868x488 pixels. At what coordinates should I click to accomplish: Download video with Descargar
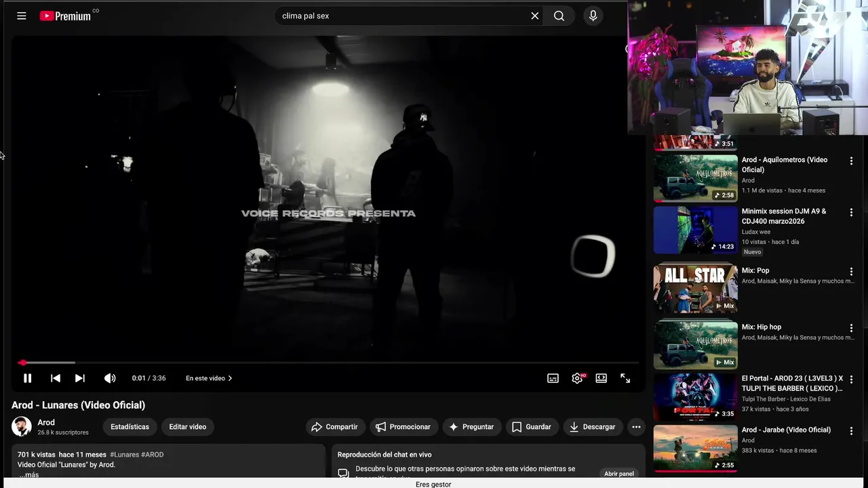(593, 427)
